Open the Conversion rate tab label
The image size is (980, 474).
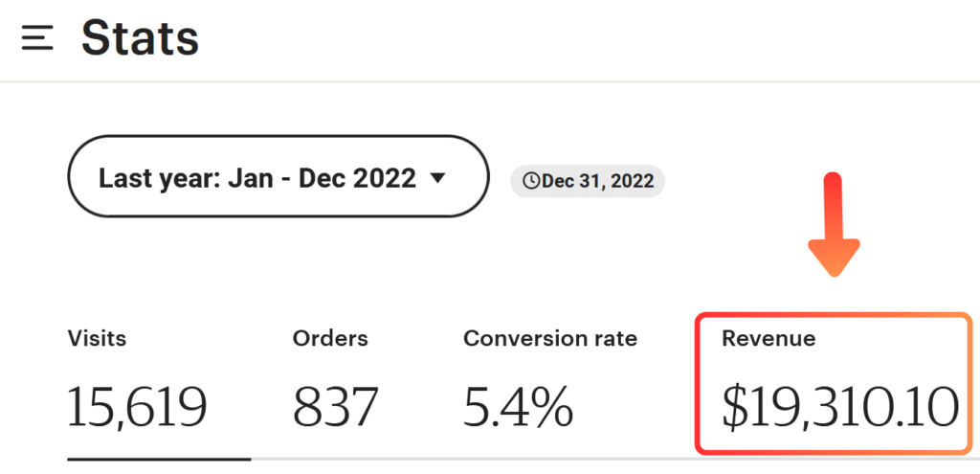[550, 338]
